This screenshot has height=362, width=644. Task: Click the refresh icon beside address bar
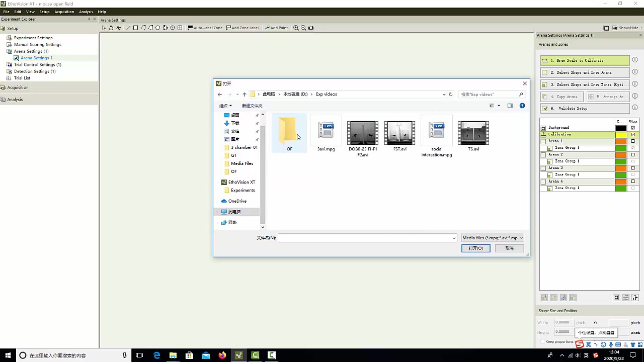(x=451, y=94)
